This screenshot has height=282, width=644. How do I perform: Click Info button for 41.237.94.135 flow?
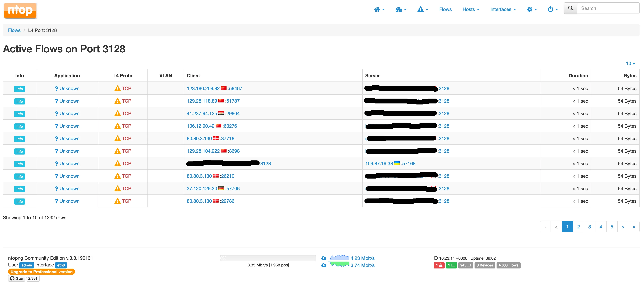click(x=19, y=114)
